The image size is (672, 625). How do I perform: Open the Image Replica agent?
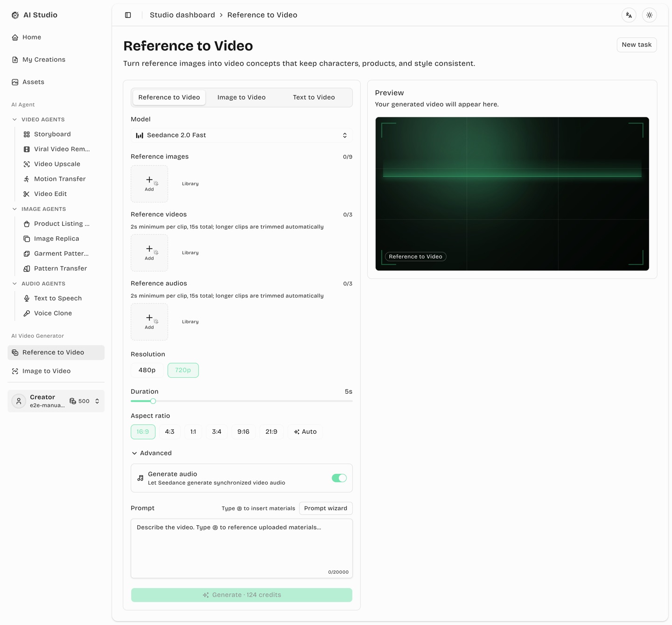pyautogui.click(x=62, y=239)
